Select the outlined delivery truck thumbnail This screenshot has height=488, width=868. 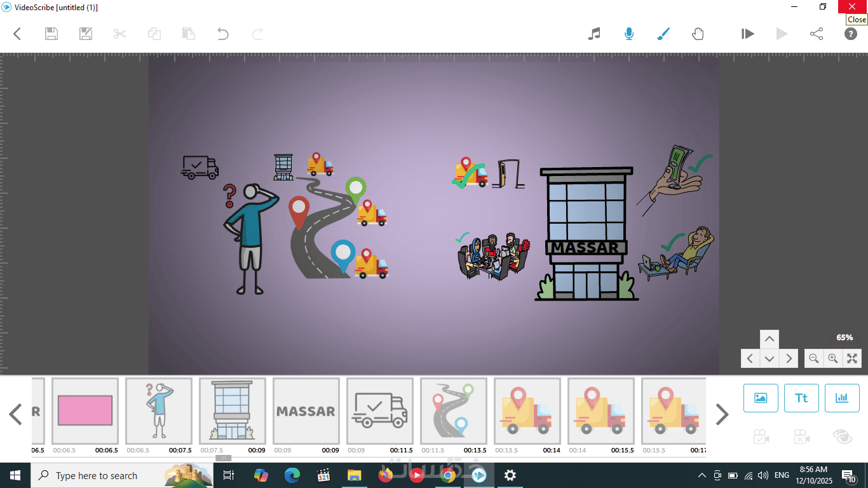pos(380,411)
